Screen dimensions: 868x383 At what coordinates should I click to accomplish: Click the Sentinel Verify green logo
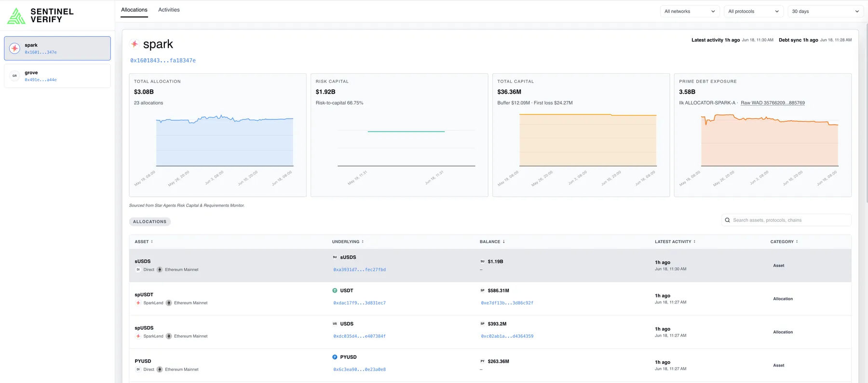pyautogui.click(x=16, y=16)
